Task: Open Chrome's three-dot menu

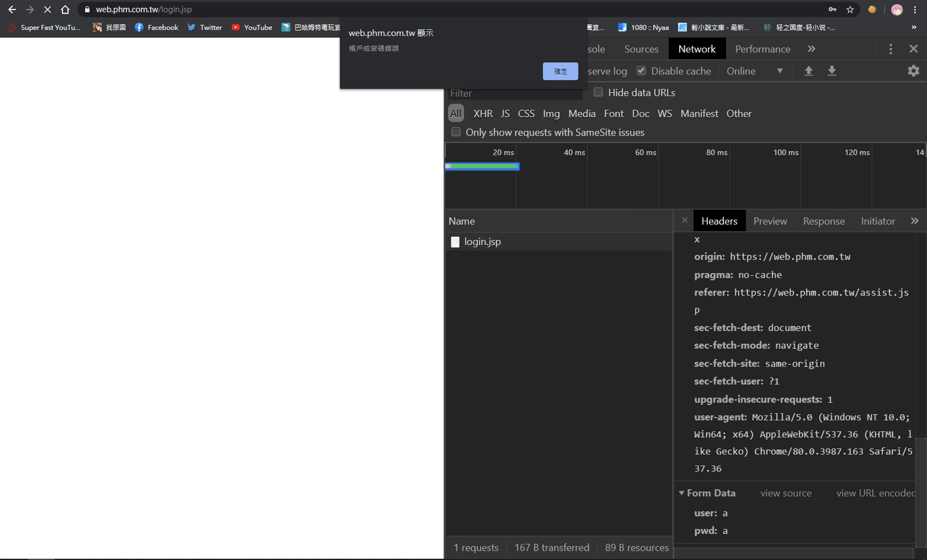Action: (x=915, y=9)
